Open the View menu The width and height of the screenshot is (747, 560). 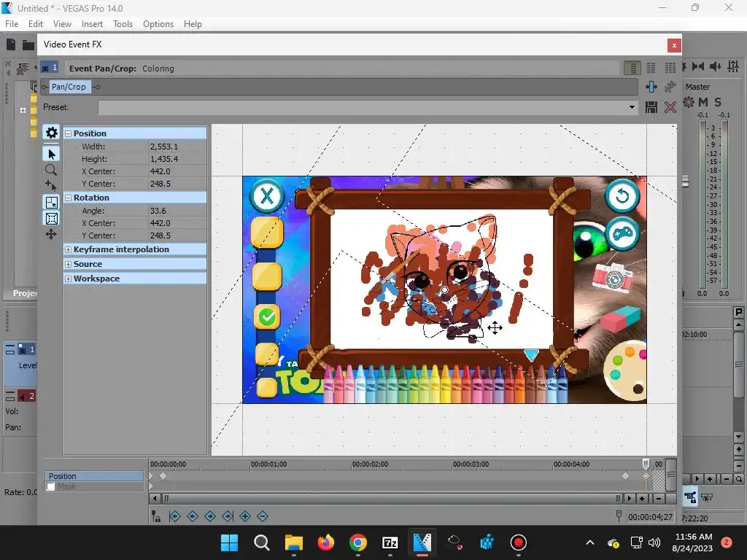click(x=62, y=24)
